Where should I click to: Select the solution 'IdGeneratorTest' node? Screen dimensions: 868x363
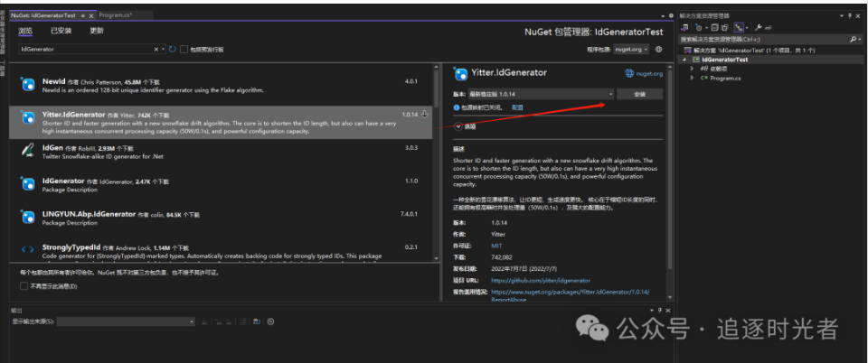(753, 51)
